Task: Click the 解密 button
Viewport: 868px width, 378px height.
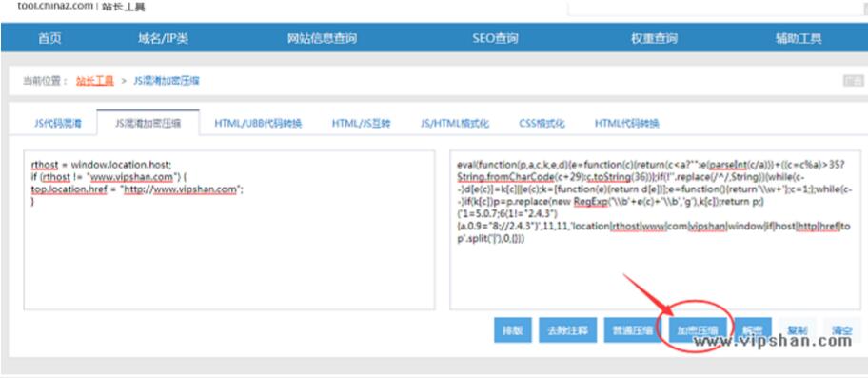Action: tap(752, 330)
